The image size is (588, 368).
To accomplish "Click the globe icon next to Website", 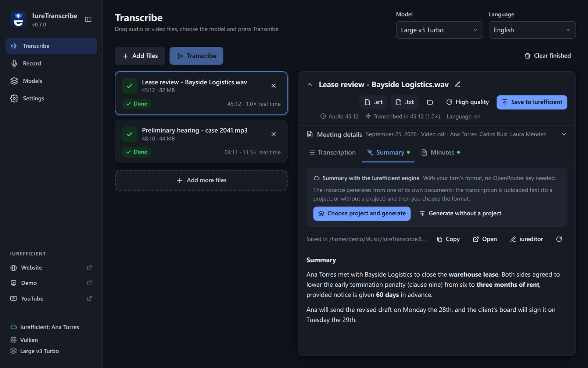I will (x=14, y=268).
